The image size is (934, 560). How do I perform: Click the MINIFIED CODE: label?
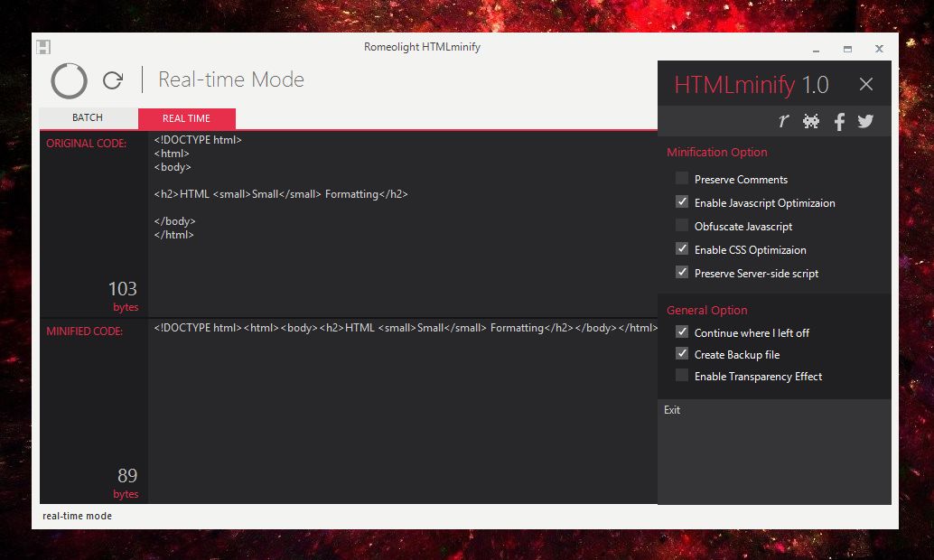[x=85, y=331]
